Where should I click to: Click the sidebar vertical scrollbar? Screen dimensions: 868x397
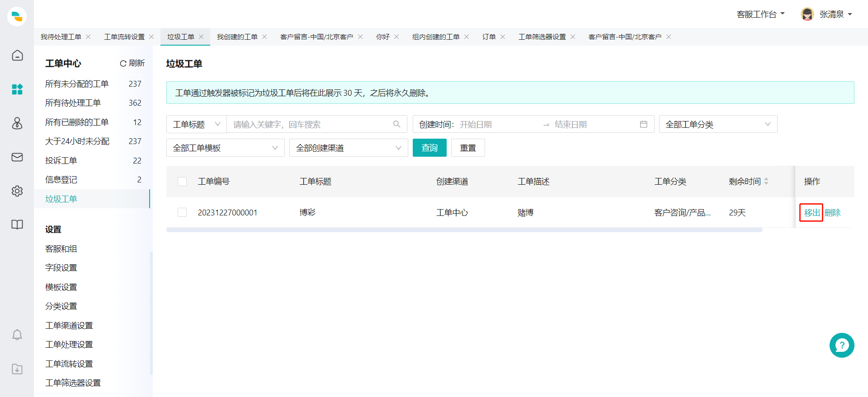click(151, 313)
